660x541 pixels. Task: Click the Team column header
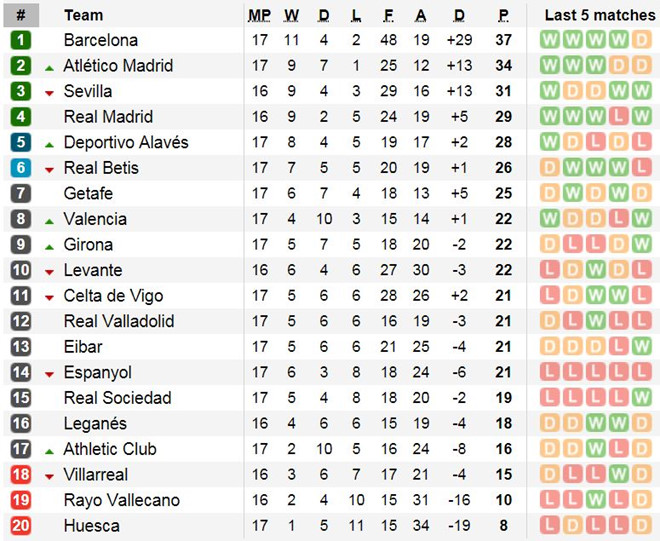pyautogui.click(x=83, y=15)
